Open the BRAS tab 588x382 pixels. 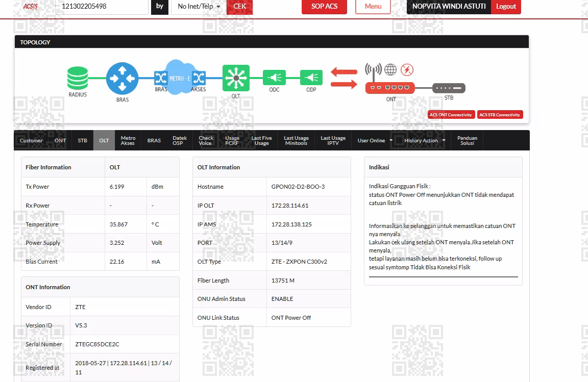click(x=154, y=141)
